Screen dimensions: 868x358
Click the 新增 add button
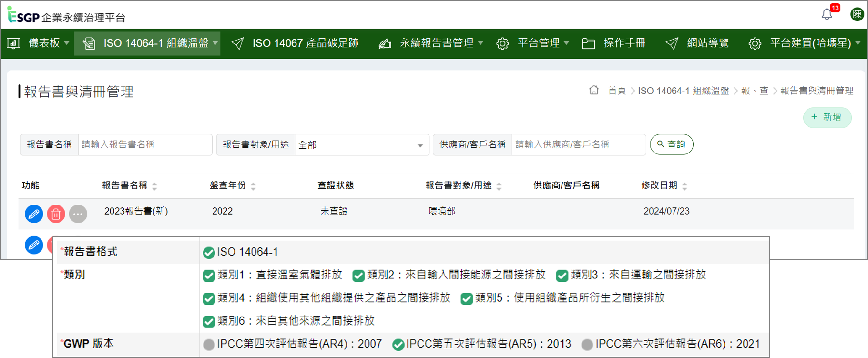(827, 117)
